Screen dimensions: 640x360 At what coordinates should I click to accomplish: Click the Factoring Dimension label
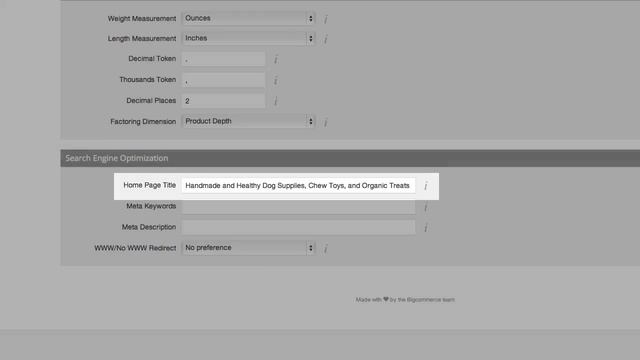143,122
